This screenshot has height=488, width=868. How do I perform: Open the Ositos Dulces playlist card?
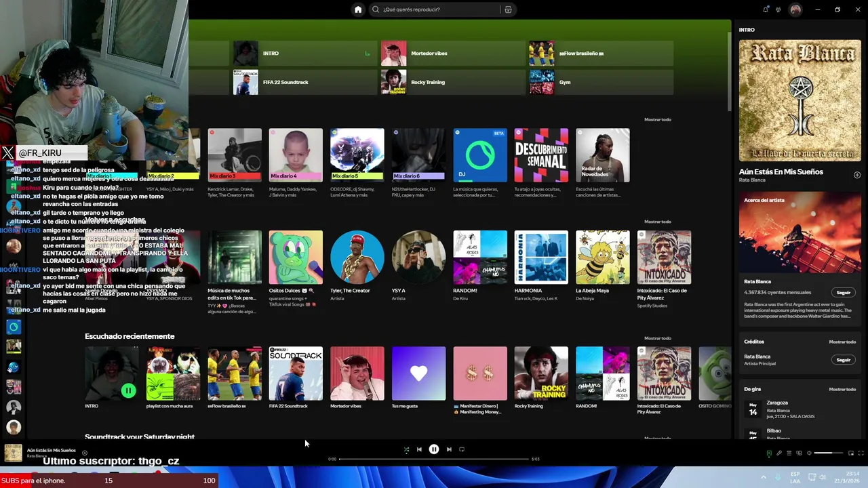(296, 269)
